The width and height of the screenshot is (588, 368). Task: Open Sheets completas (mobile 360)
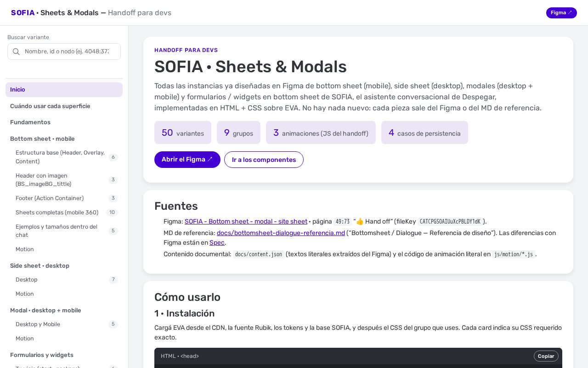click(64, 213)
